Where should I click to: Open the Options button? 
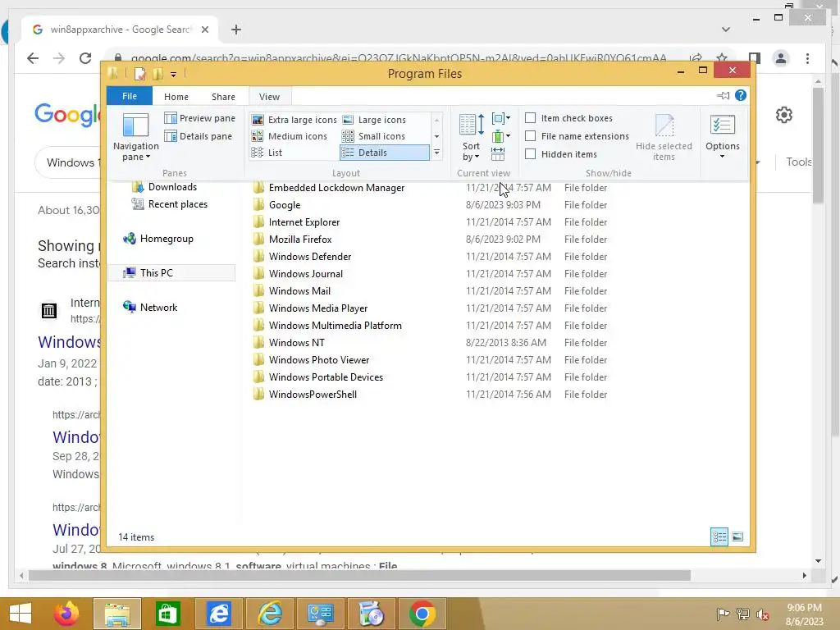click(722, 136)
